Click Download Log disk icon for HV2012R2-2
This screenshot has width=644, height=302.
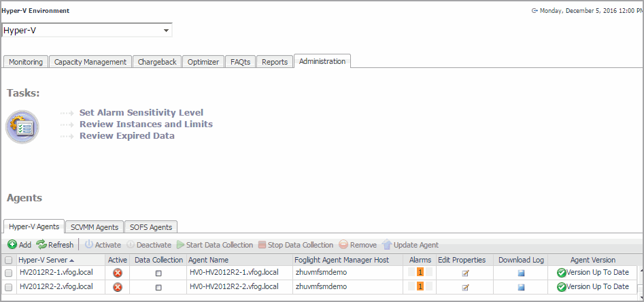click(521, 288)
